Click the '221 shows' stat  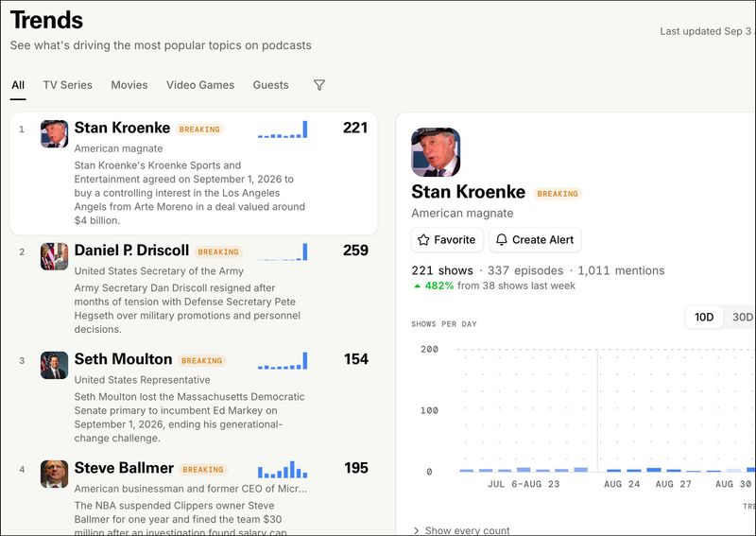point(442,270)
